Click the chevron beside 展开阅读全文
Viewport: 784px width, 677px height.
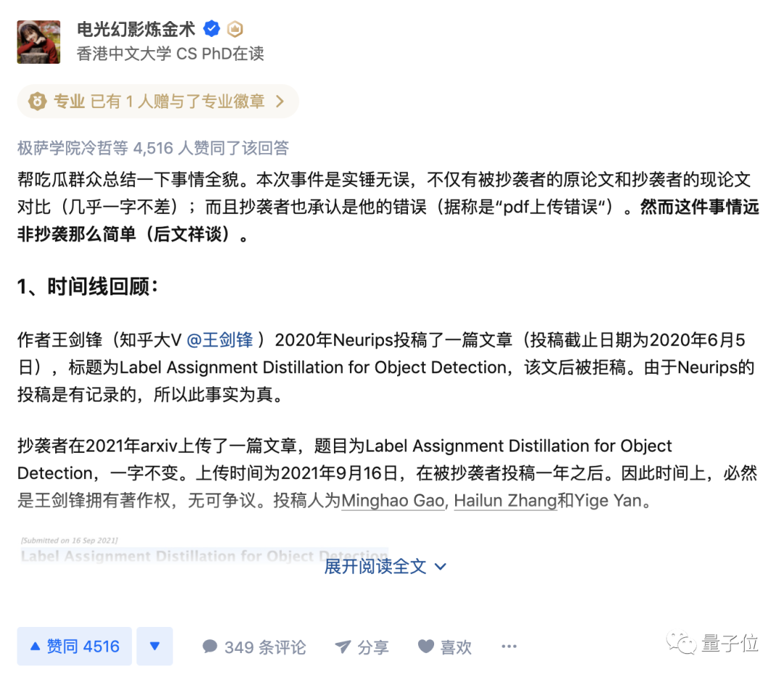(441, 567)
